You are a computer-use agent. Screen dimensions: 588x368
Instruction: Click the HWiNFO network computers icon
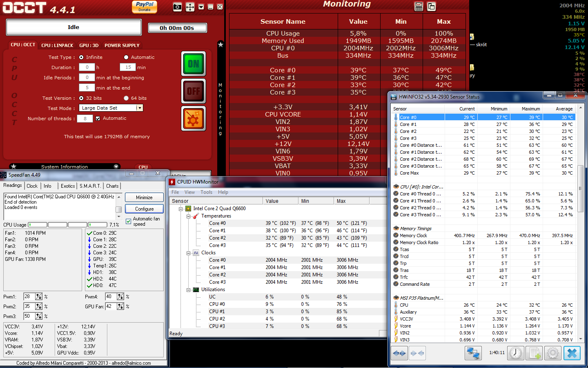point(473,353)
